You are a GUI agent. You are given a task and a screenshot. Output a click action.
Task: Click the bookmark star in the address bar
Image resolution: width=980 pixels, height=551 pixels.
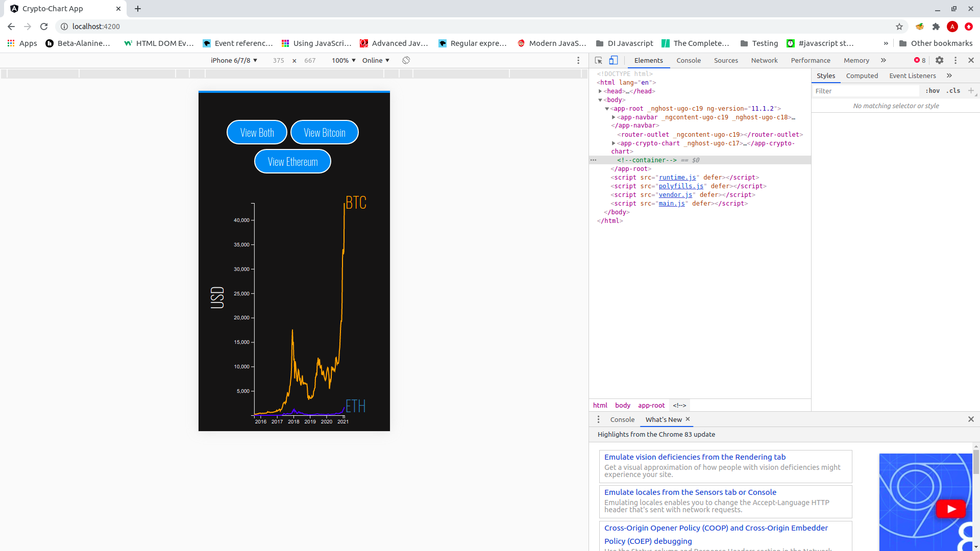click(899, 27)
